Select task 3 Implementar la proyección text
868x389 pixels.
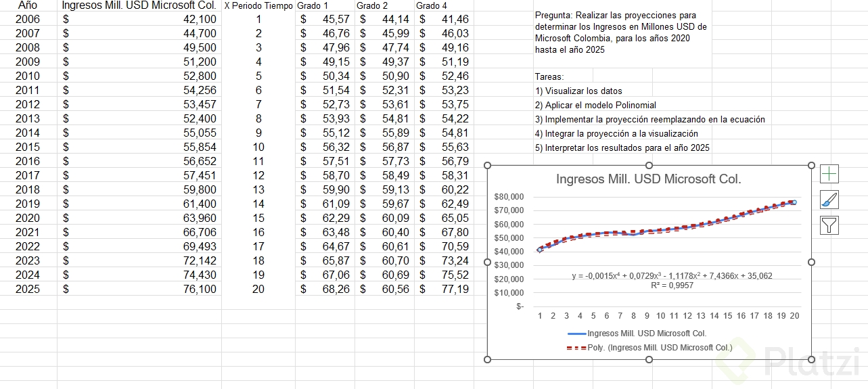649,119
